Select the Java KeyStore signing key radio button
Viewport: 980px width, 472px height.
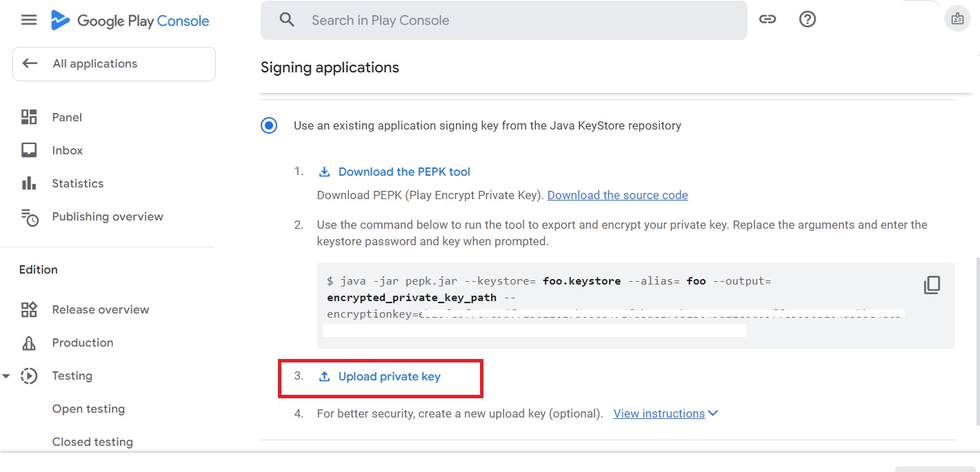tap(269, 125)
